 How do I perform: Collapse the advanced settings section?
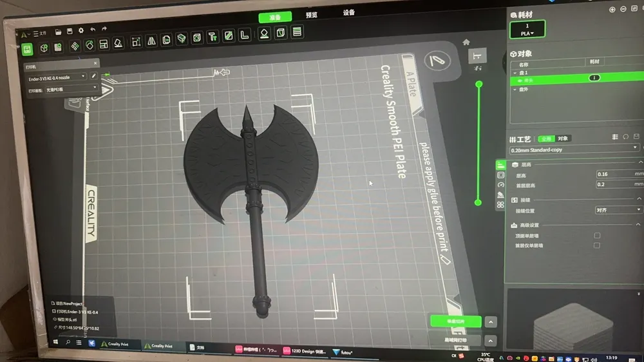[x=638, y=224]
